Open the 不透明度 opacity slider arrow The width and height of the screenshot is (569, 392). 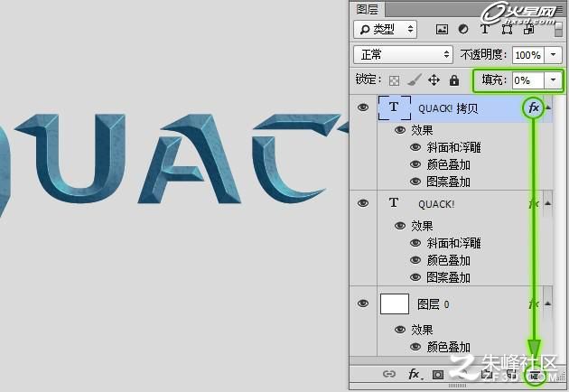click(x=554, y=55)
